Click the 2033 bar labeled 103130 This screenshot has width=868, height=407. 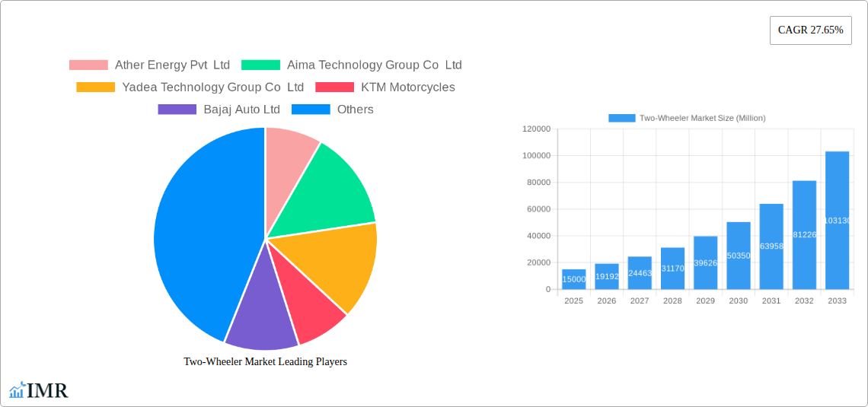(x=837, y=220)
